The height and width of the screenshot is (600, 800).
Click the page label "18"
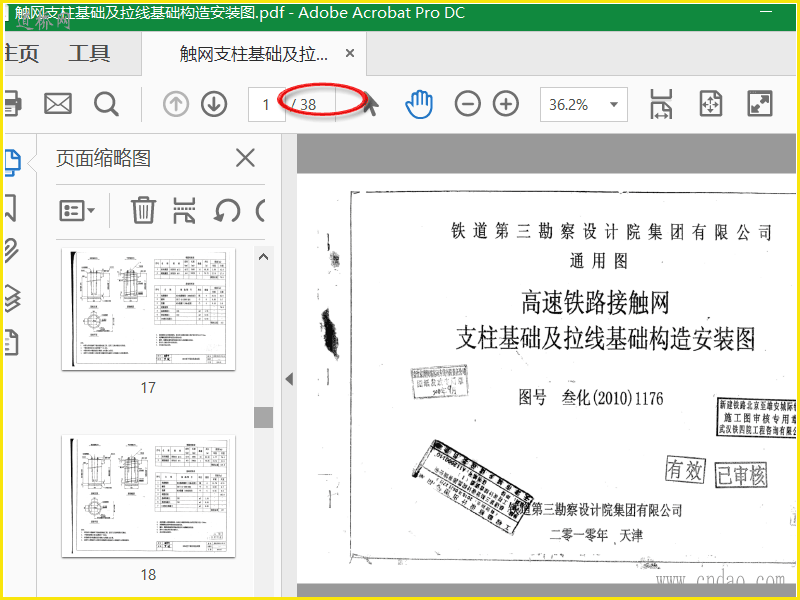(x=148, y=575)
